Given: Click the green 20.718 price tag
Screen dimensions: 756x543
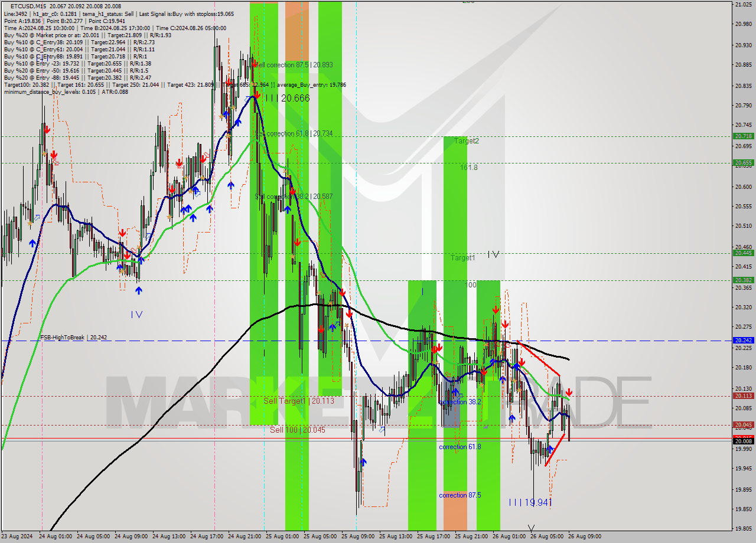Looking at the screenshot, I should pyautogui.click(x=743, y=136).
